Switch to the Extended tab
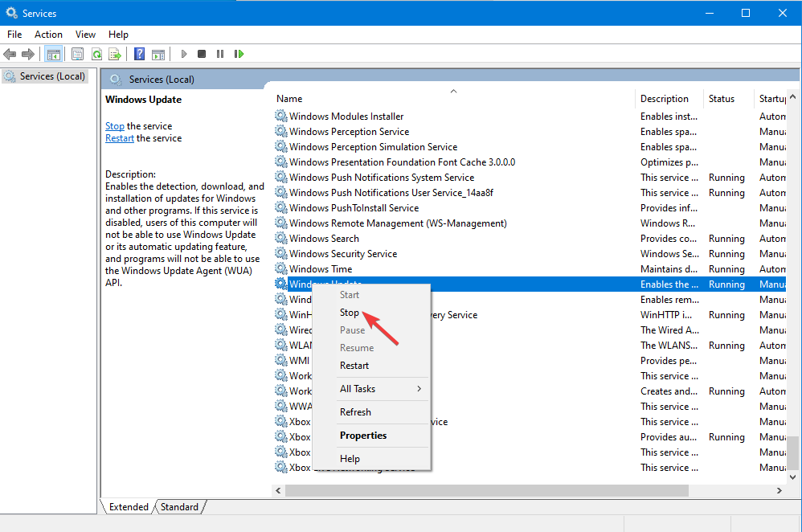802x532 pixels. pos(129,506)
